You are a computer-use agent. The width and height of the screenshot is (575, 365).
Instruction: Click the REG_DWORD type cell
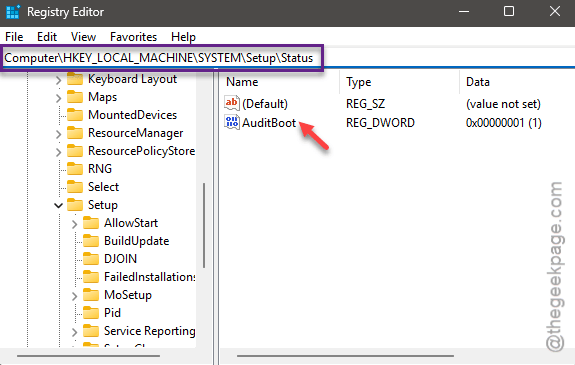pos(380,123)
